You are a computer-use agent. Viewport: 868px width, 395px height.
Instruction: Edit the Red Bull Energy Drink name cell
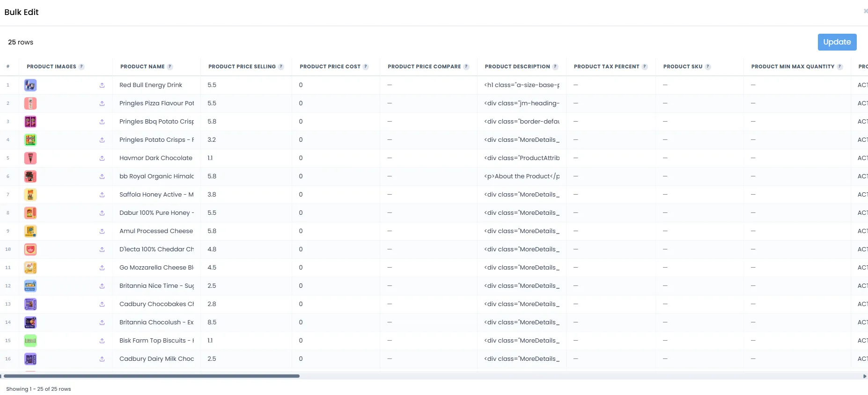(156, 85)
